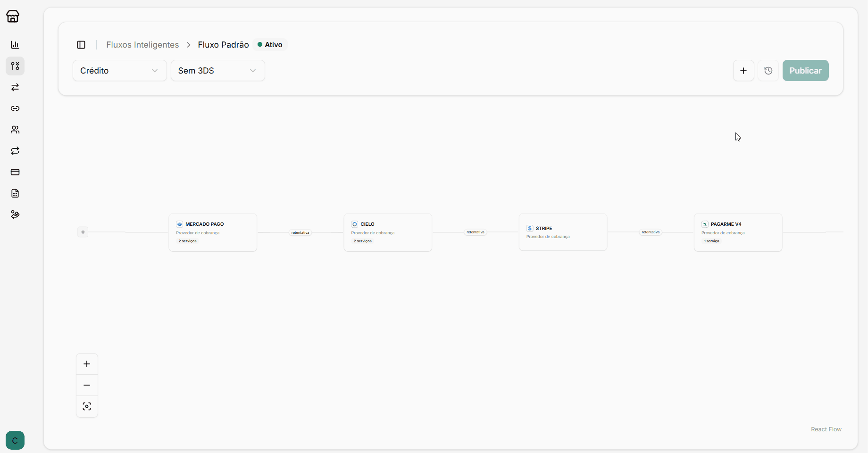Click retentativa label between Mercado Pago and Cielo
The image size is (868, 453).
(x=300, y=232)
